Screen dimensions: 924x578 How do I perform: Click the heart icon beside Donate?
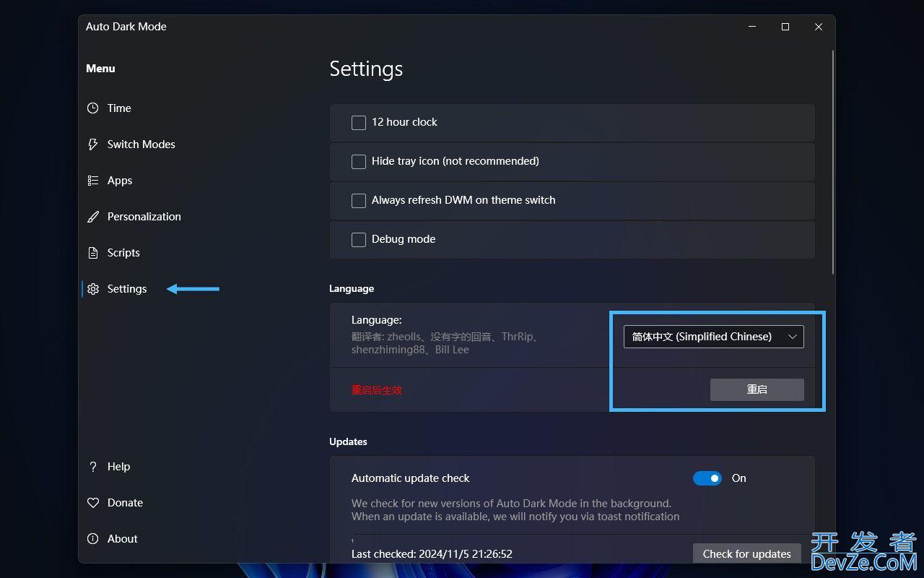click(93, 503)
